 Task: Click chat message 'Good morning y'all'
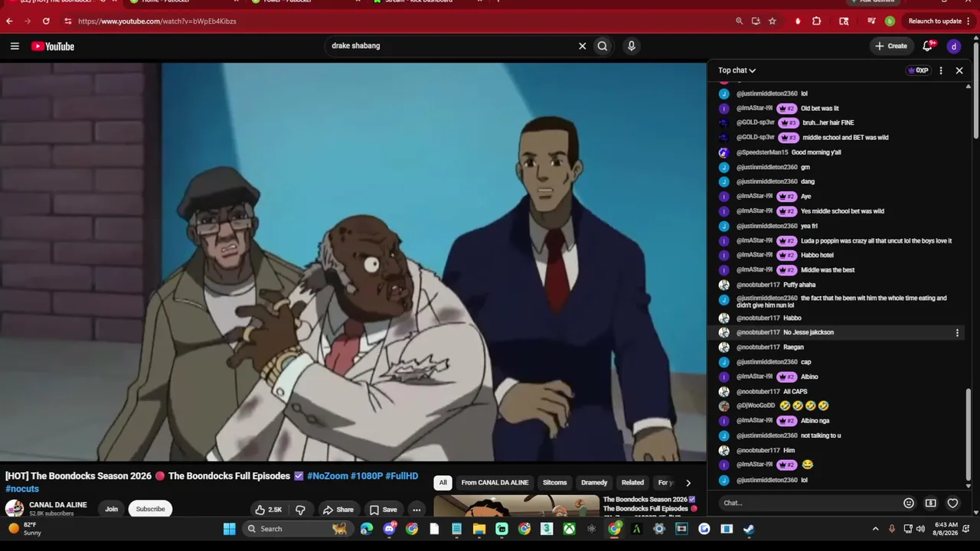tap(816, 152)
